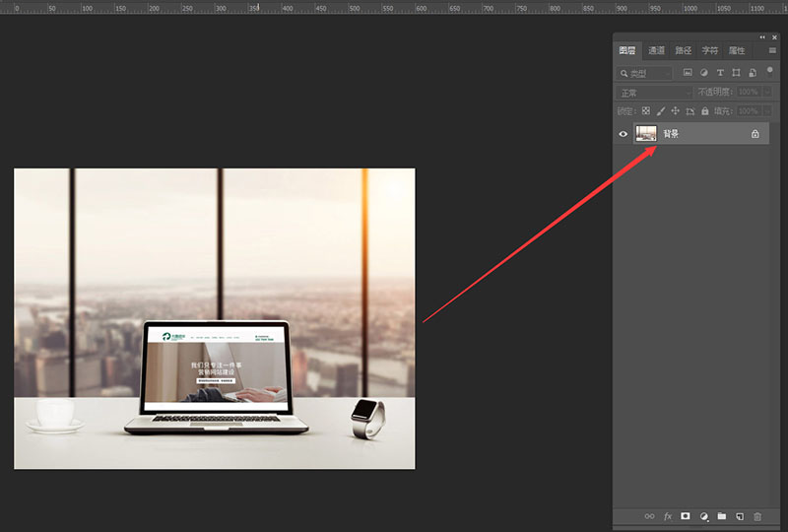
Task: Toggle lock transparent pixels checker icon
Action: (x=646, y=111)
